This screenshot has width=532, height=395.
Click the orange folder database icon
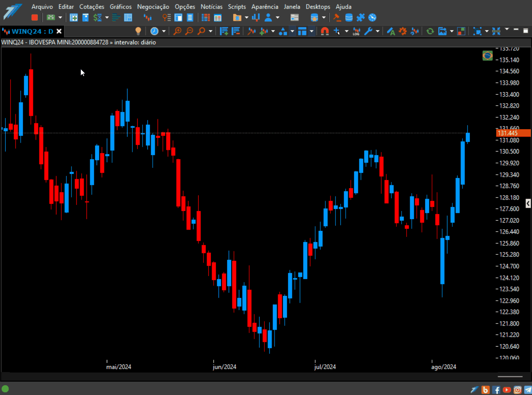(237, 17)
